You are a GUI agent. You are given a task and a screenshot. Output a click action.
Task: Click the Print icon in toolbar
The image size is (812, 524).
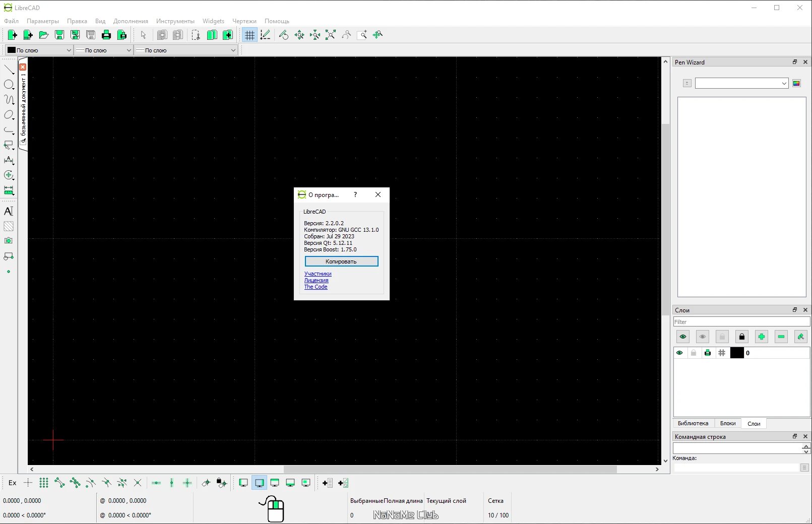[x=106, y=35]
